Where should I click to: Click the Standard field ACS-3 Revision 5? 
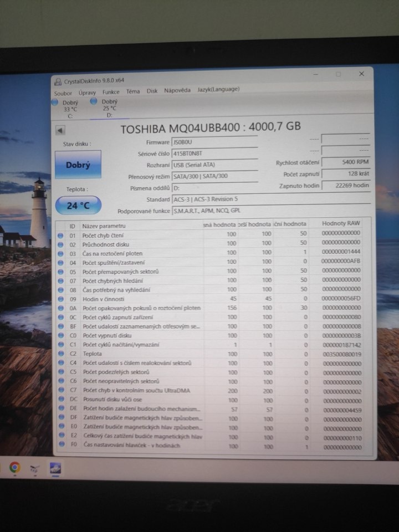coord(271,199)
